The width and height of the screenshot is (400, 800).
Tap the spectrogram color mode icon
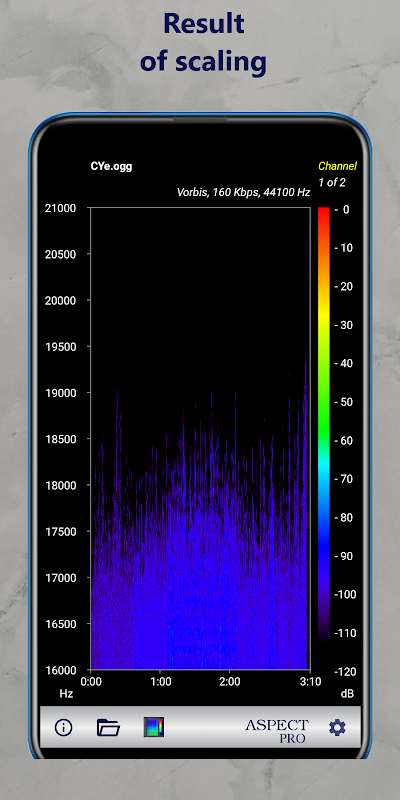pos(154,727)
